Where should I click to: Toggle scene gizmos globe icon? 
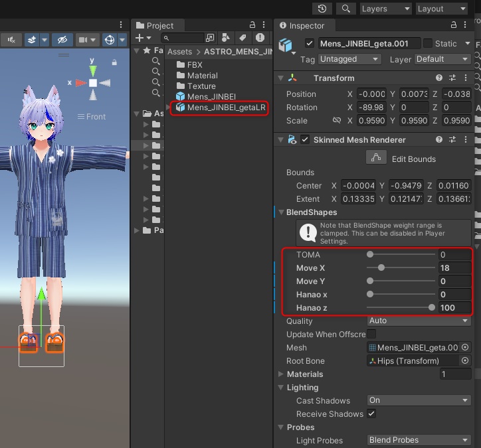tap(110, 40)
